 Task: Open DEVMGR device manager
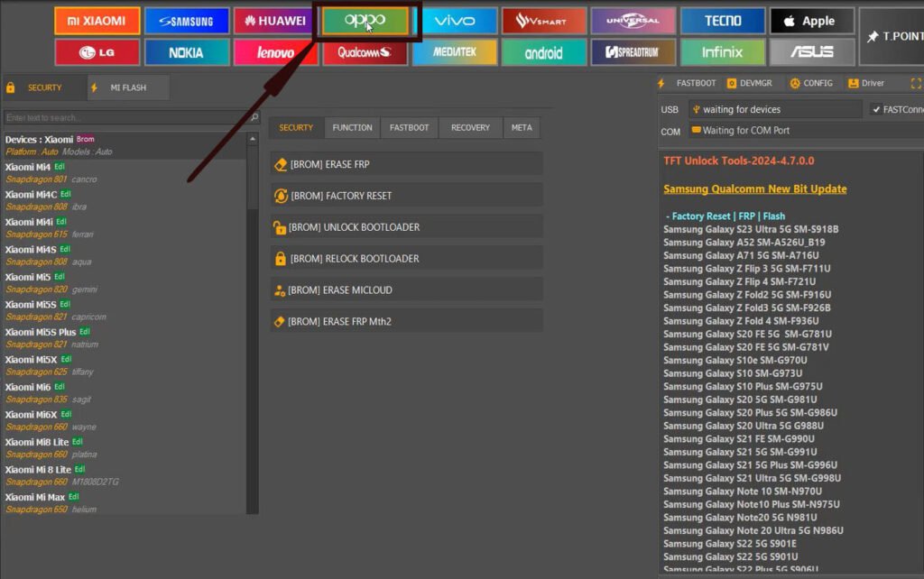[750, 84]
